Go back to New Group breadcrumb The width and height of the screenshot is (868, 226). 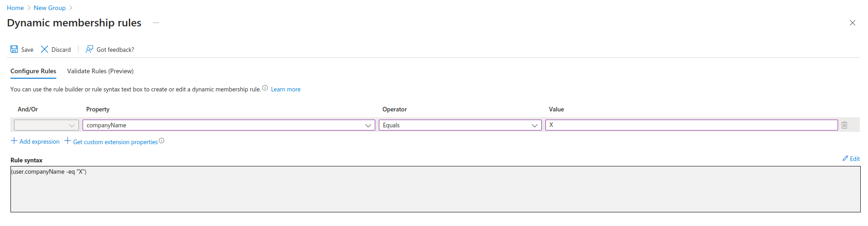49,8
